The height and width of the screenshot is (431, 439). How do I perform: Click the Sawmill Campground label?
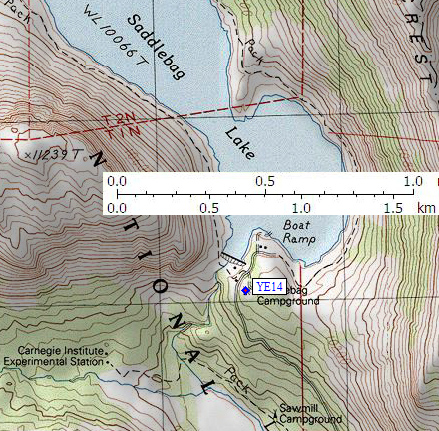tap(311, 414)
